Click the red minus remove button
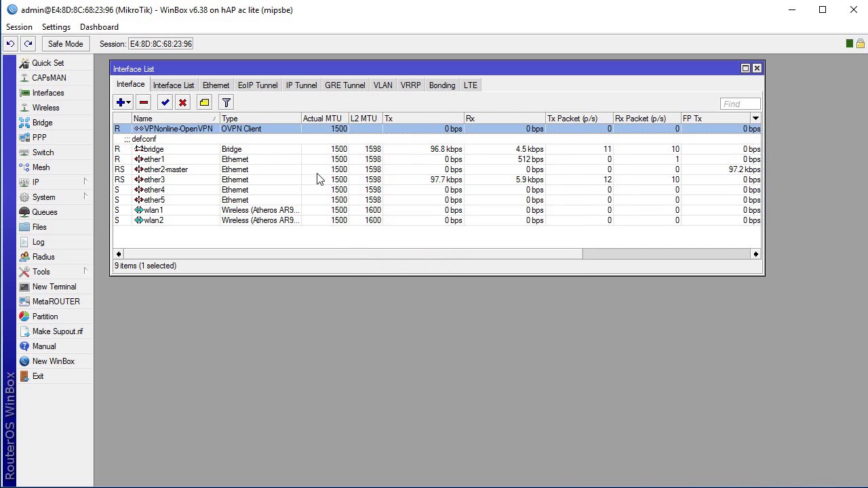Image resolution: width=868 pixels, height=488 pixels. [143, 102]
